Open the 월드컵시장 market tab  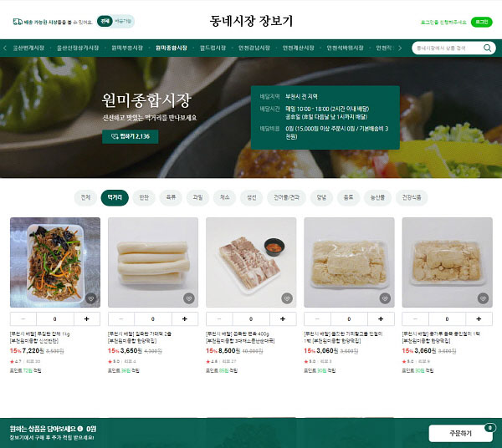coord(213,48)
